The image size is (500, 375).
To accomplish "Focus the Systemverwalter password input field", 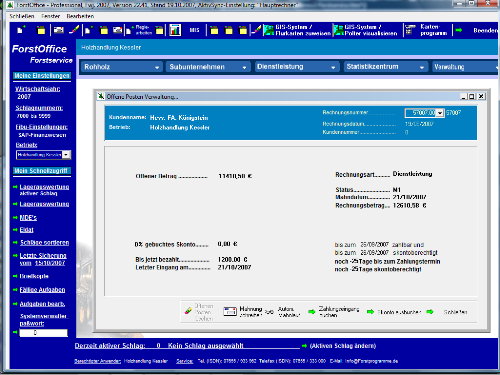I will coord(43,333).
